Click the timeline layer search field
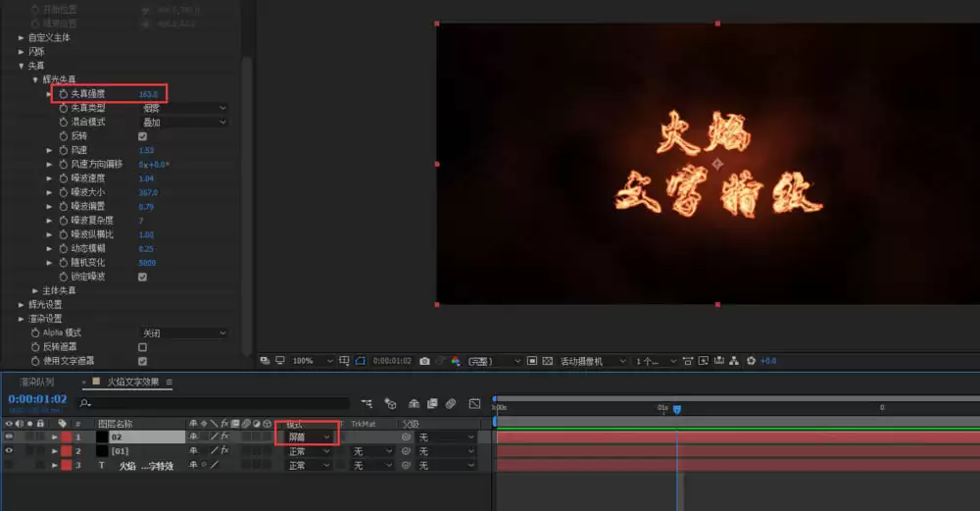 [213, 403]
